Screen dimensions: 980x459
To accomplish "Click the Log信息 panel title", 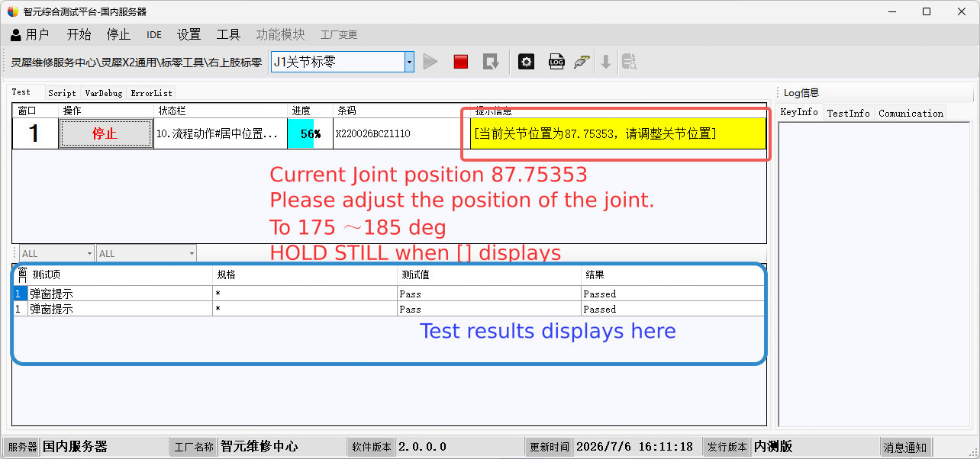I will pyautogui.click(x=801, y=93).
